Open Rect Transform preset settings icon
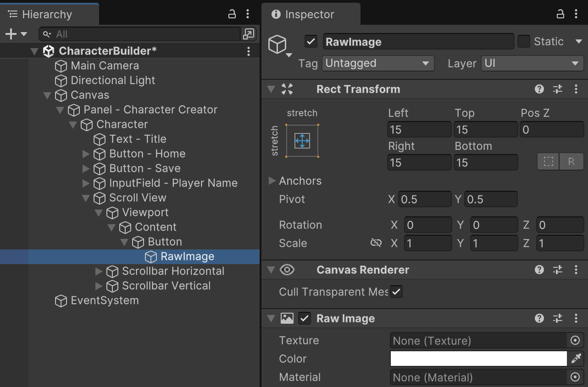Image resolution: width=588 pixels, height=387 pixels. pyautogui.click(x=558, y=89)
